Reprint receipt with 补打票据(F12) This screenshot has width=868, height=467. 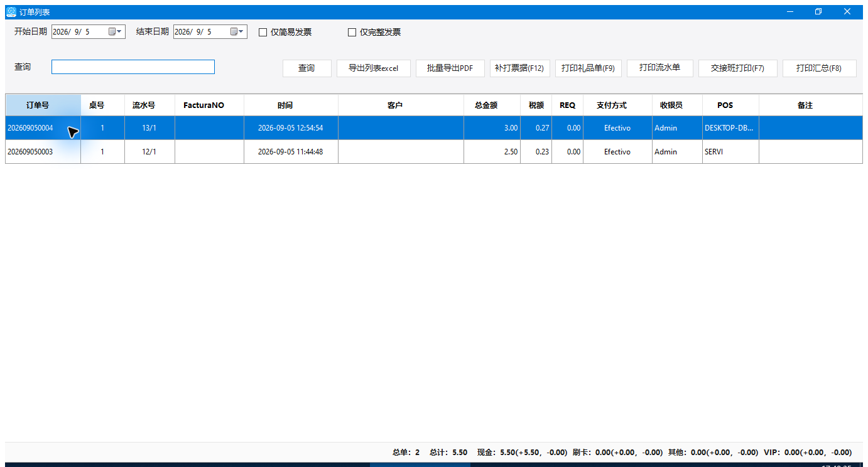(x=520, y=68)
